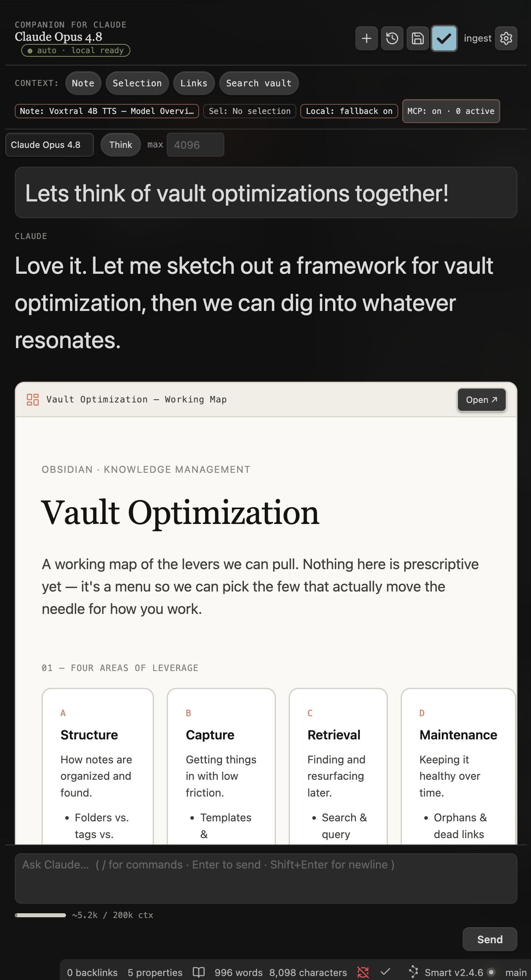Open the Vault Optimization artifact
Image resolution: width=531 pixels, height=980 pixels.
(x=482, y=400)
